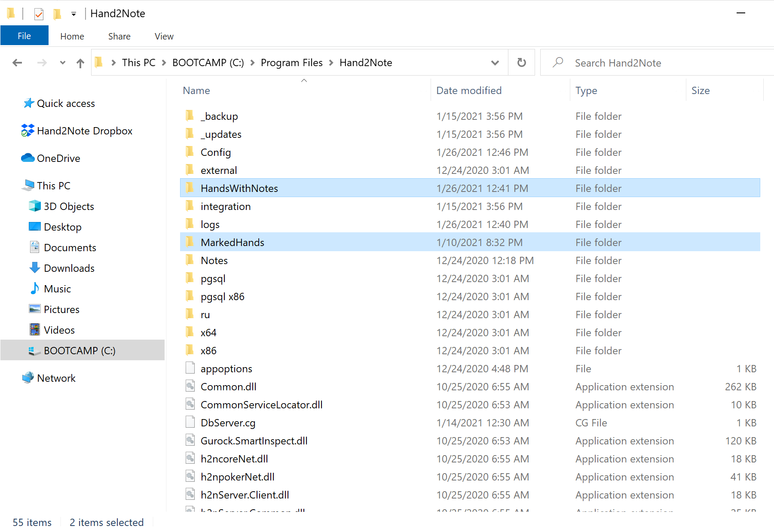Switch to the Share ribbon tab

point(119,36)
